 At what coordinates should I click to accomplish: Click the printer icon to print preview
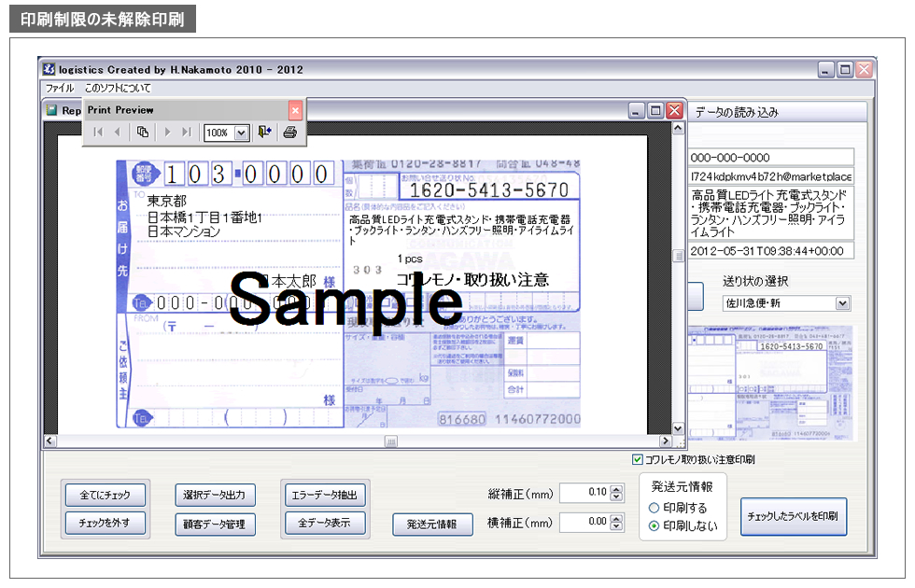tap(291, 132)
